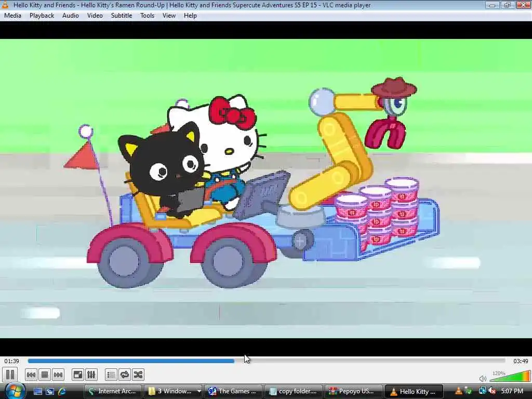
Task: Click the 5:07 PM clock
Action: (x=512, y=391)
